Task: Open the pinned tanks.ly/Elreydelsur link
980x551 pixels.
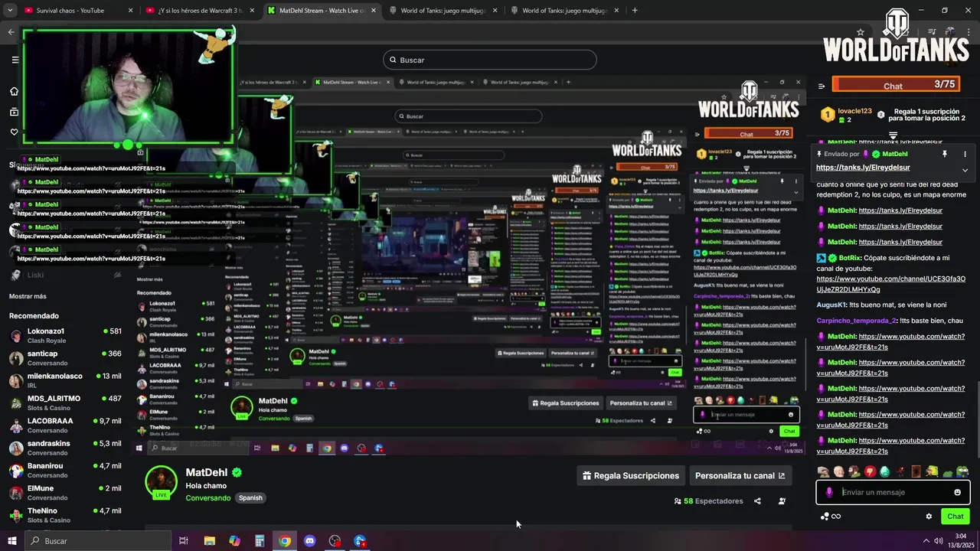Action: tap(863, 168)
